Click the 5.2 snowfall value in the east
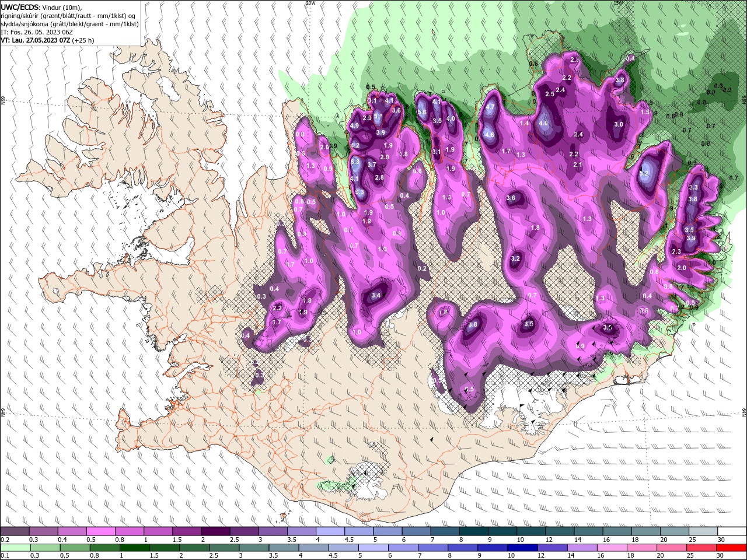The image size is (747, 560). [644, 173]
